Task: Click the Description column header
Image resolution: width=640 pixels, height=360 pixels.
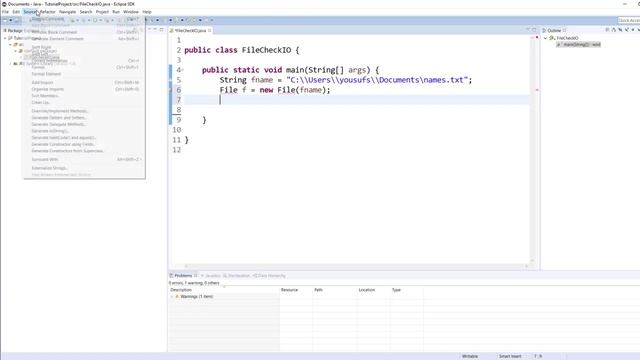Action: 224,290
